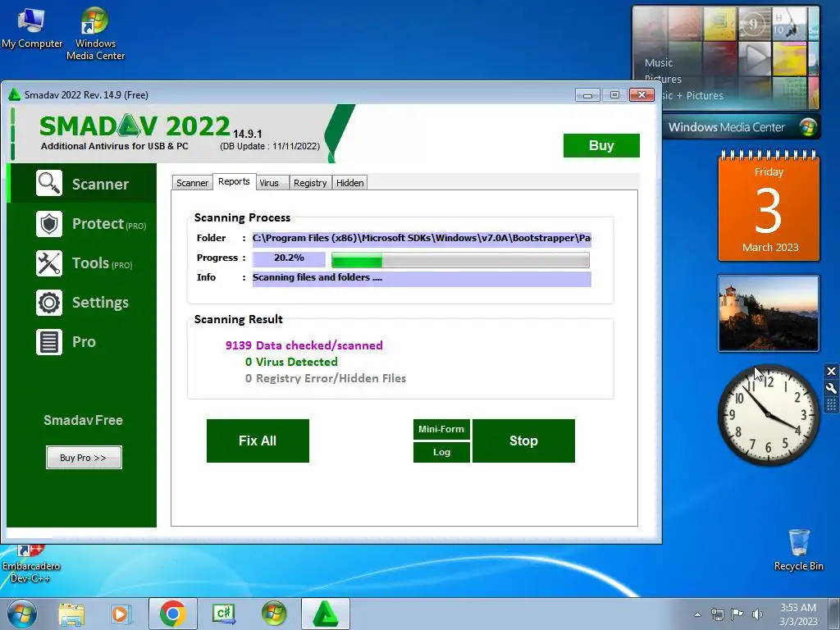Switch to the Hidden tab
The width and height of the screenshot is (840, 630).
pos(349,183)
